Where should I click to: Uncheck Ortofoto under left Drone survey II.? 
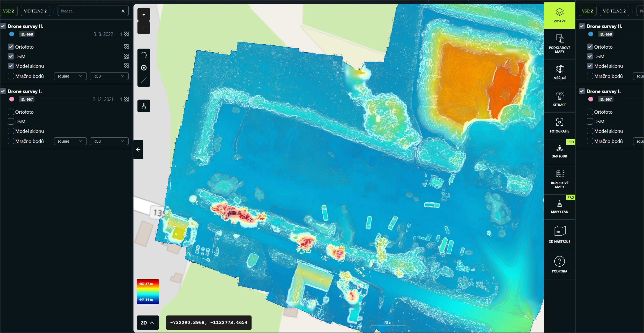coord(11,47)
